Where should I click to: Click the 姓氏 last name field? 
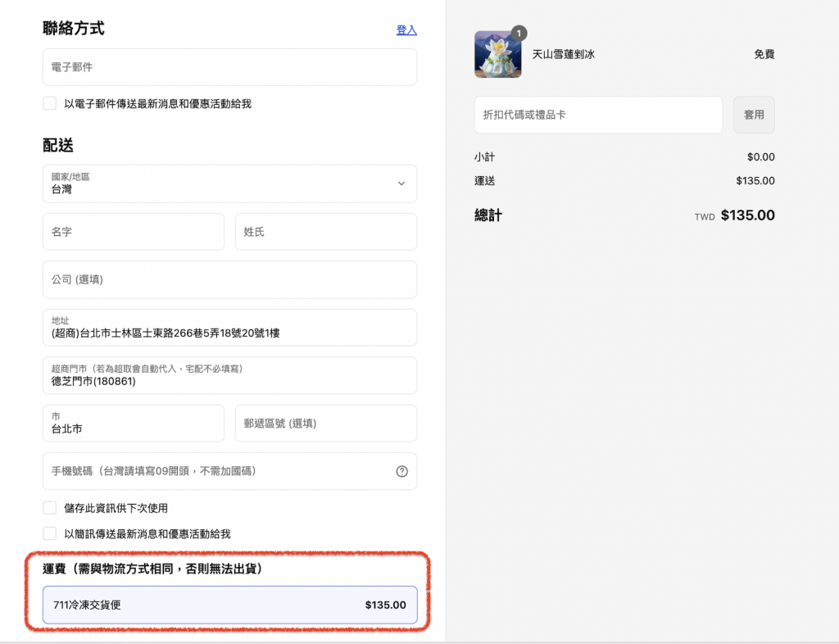[x=325, y=232]
